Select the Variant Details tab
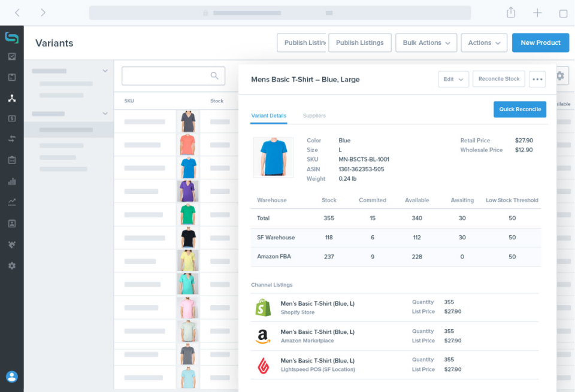This screenshot has height=392, width=575. point(268,116)
